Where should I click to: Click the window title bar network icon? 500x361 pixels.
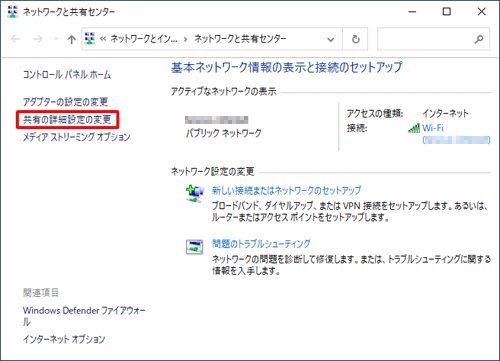[13, 12]
